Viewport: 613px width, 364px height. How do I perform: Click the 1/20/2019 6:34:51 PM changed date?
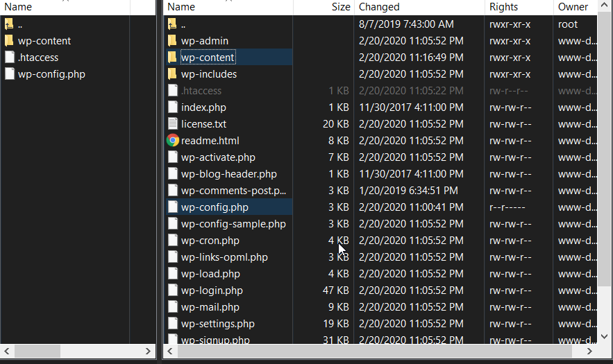pyautogui.click(x=408, y=191)
